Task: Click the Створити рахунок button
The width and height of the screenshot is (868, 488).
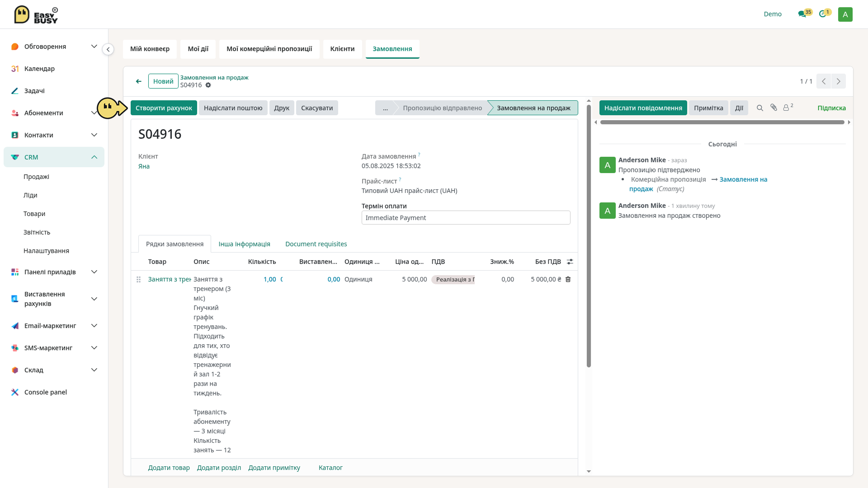Action: 164,108
